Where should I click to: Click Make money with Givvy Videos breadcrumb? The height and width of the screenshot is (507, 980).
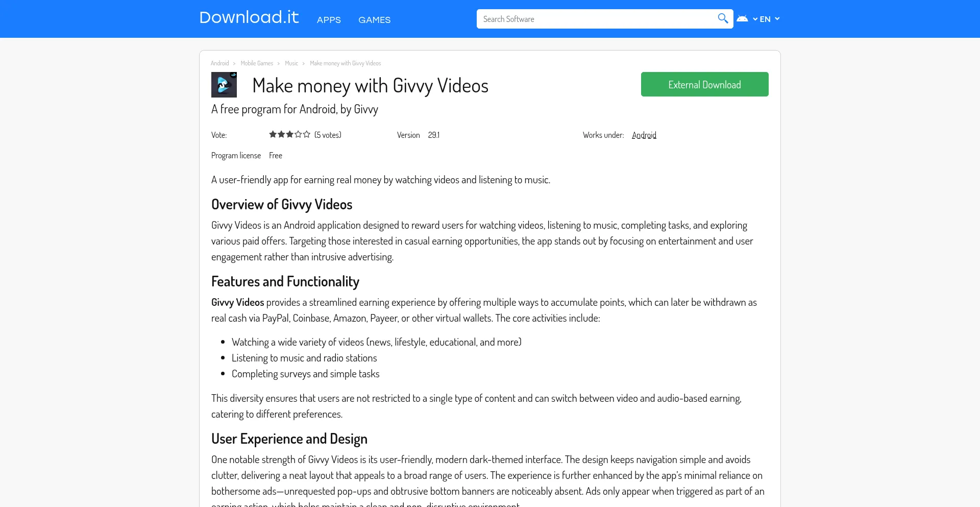click(346, 63)
